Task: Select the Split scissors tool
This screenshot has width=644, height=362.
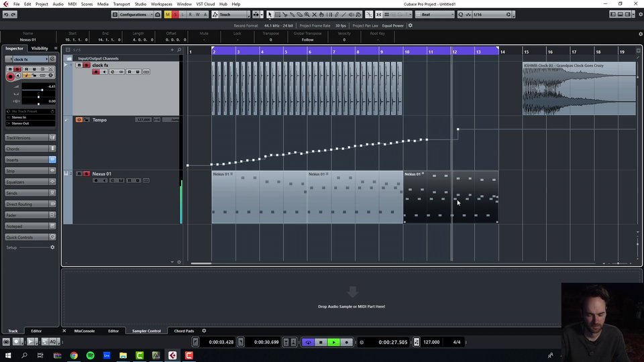Action: pyautogui.click(x=285, y=14)
